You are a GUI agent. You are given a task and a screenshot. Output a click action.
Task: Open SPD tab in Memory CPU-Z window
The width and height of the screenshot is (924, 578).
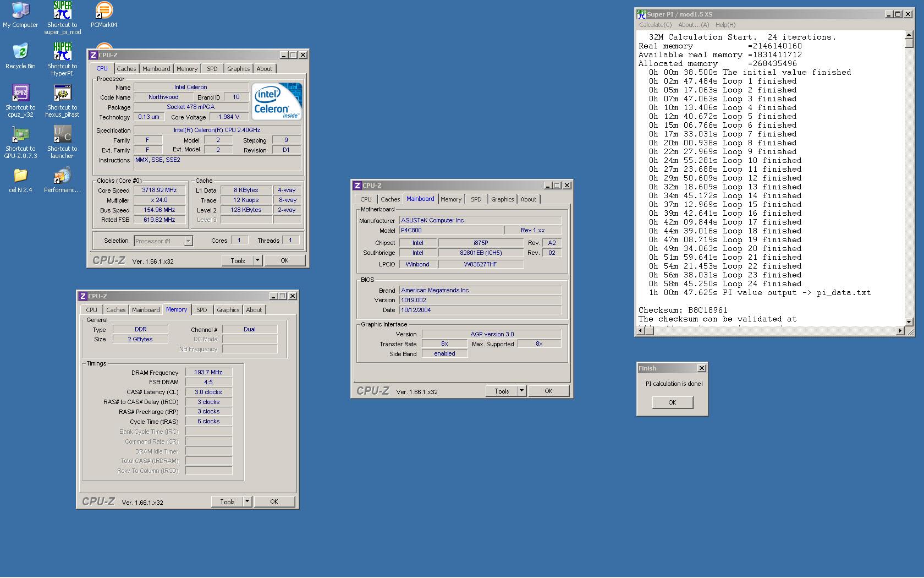coord(202,310)
